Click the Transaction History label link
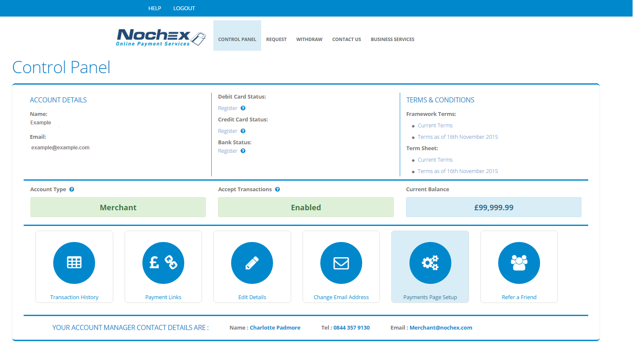This screenshot has height=352, width=644. click(74, 297)
